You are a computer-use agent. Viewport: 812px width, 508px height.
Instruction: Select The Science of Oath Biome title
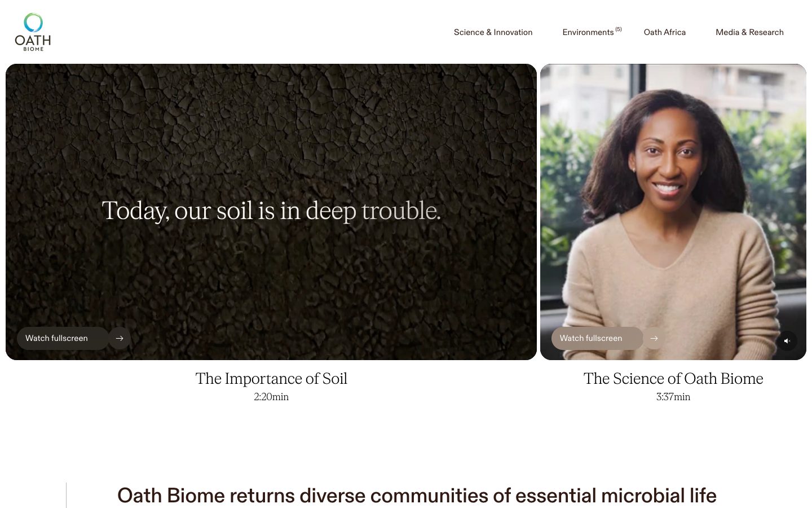coord(673,378)
